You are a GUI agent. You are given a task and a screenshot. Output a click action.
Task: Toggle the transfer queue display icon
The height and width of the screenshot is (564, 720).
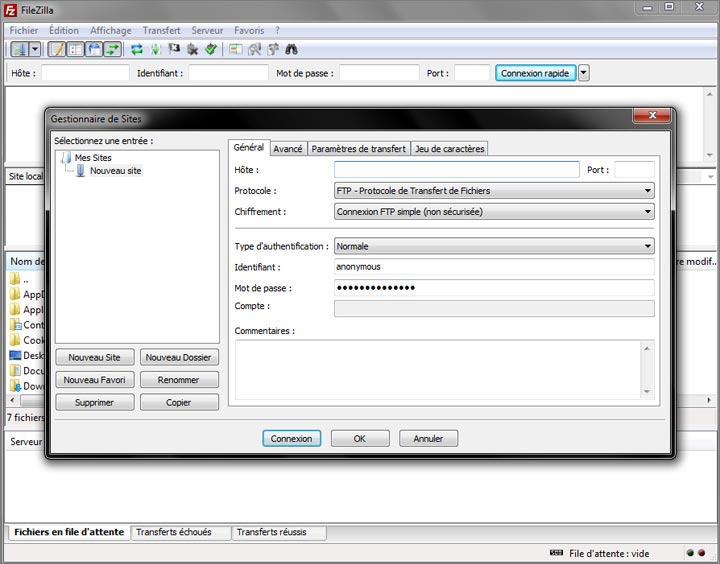[112, 49]
